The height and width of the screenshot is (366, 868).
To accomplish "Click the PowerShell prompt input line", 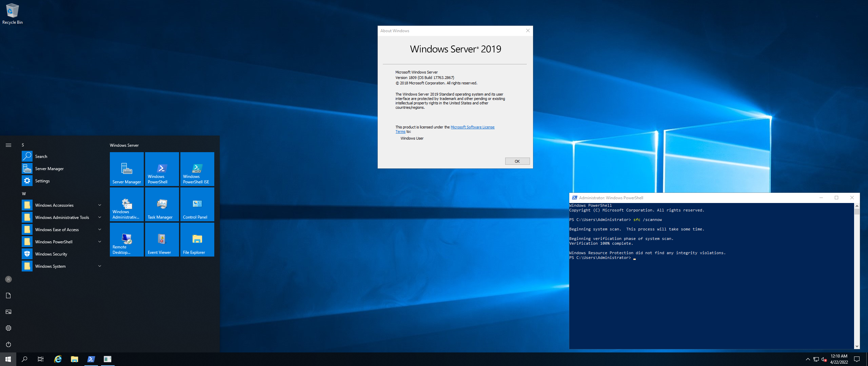I will [603, 258].
